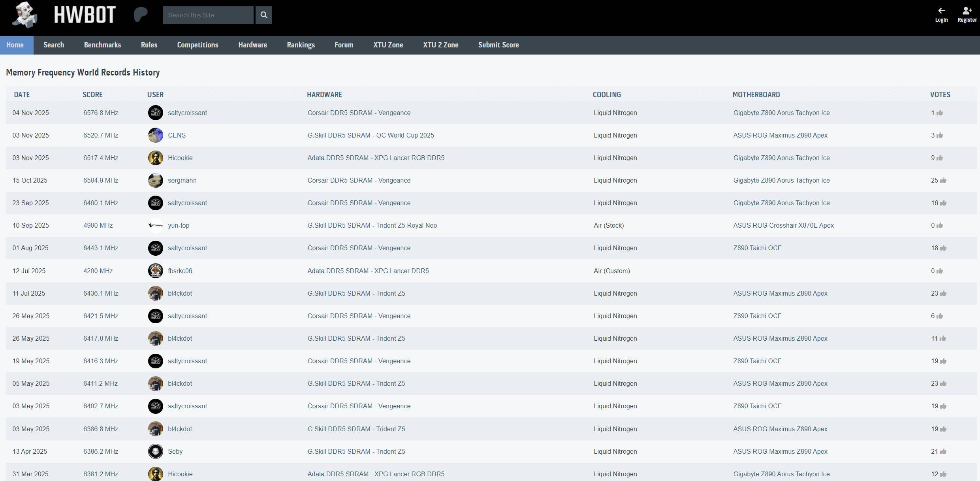Image resolution: width=980 pixels, height=481 pixels.
Task: Open the Benchmarks menu
Action: 102,45
